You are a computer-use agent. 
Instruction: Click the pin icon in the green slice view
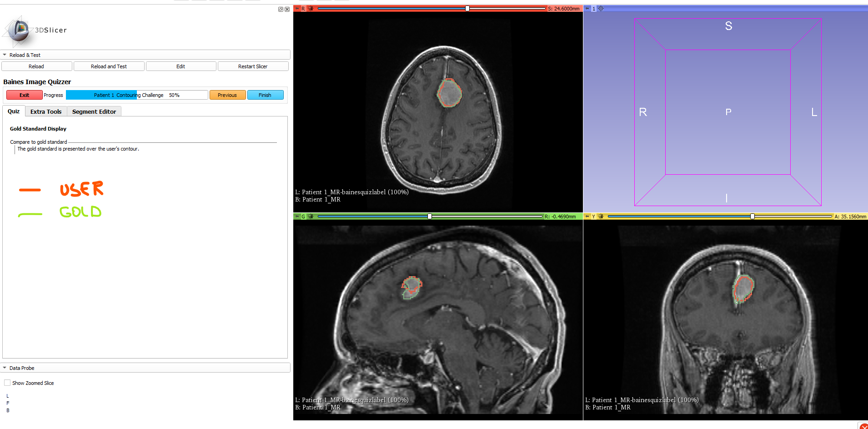pyautogui.click(x=297, y=217)
